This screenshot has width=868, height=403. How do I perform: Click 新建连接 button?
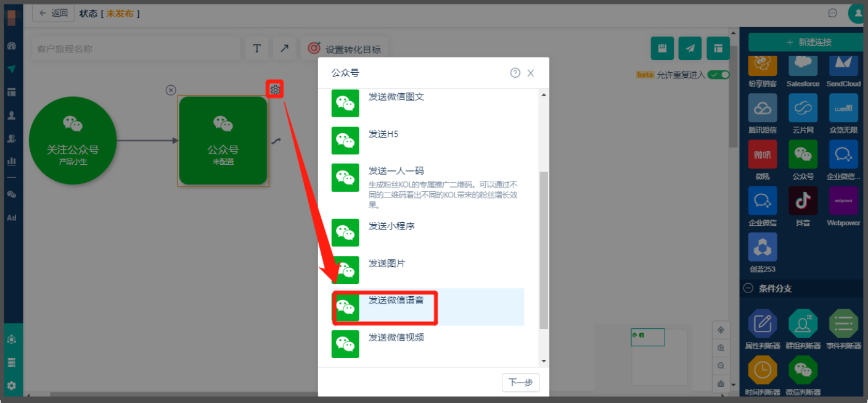(805, 42)
